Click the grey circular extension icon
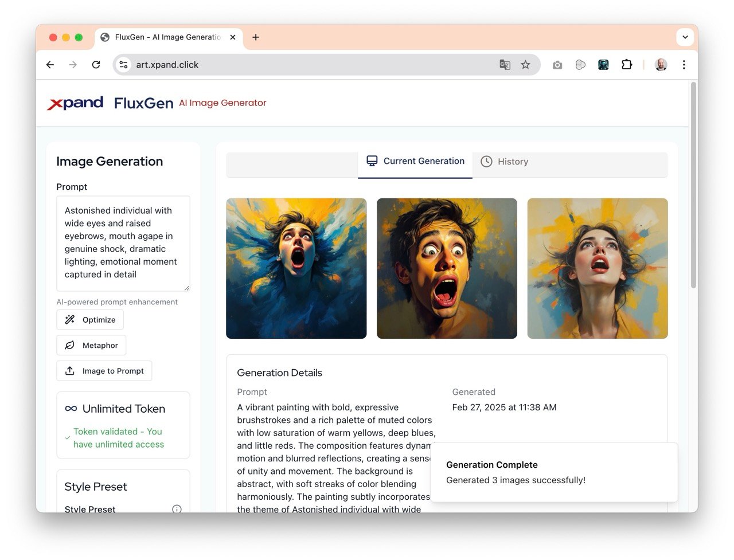 [x=580, y=65]
